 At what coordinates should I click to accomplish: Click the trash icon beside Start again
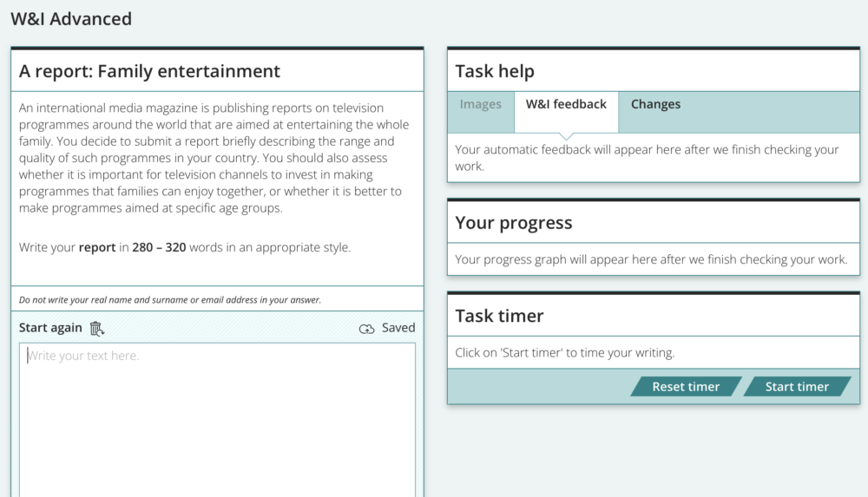click(x=97, y=328)
